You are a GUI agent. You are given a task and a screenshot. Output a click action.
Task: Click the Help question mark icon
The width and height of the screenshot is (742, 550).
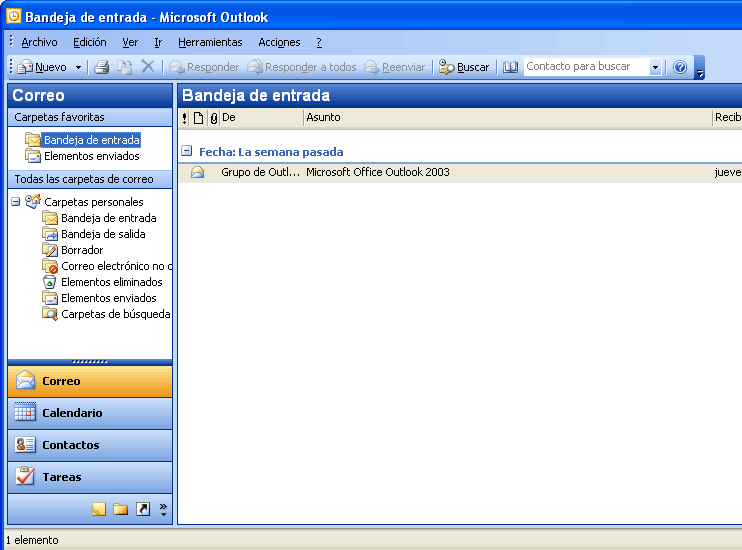680,67
